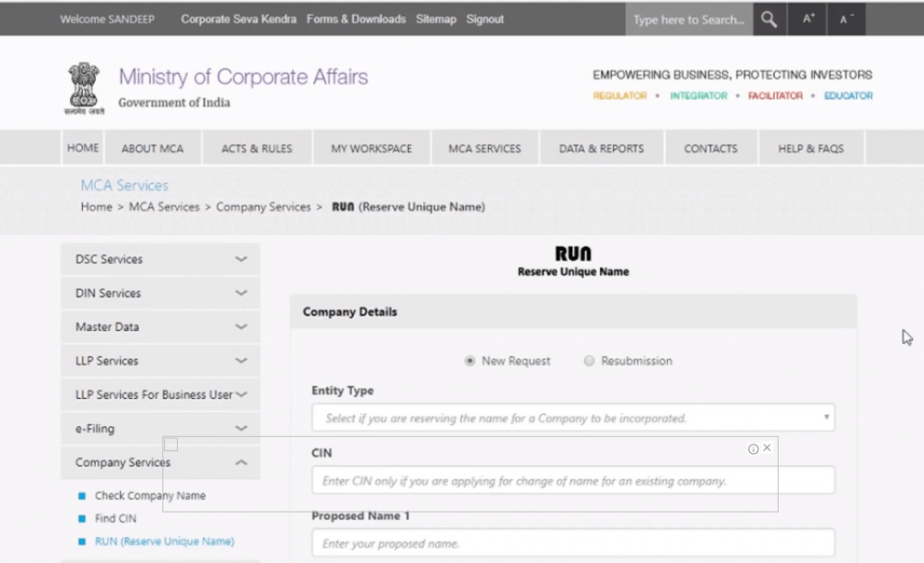Click the ad info icon
924x563 pixels.
click(x=753, y=449)
